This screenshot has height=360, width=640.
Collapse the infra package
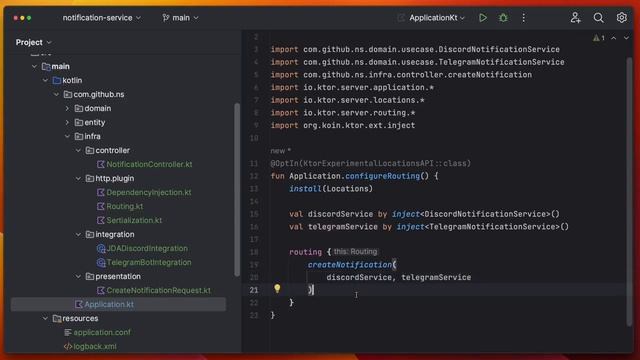(68, 136)
